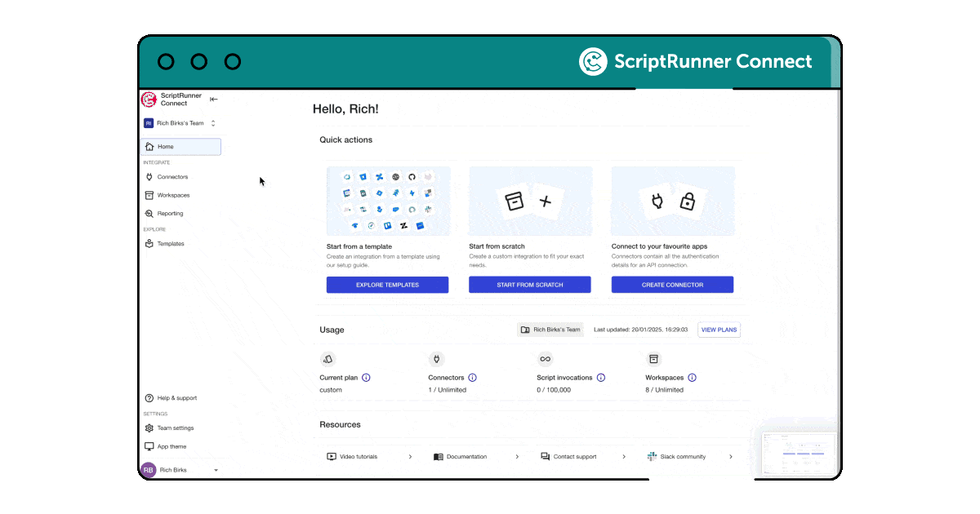Click the info icon beside Script invocations
The image size is (980, 514).
click(x=601, y=378)
